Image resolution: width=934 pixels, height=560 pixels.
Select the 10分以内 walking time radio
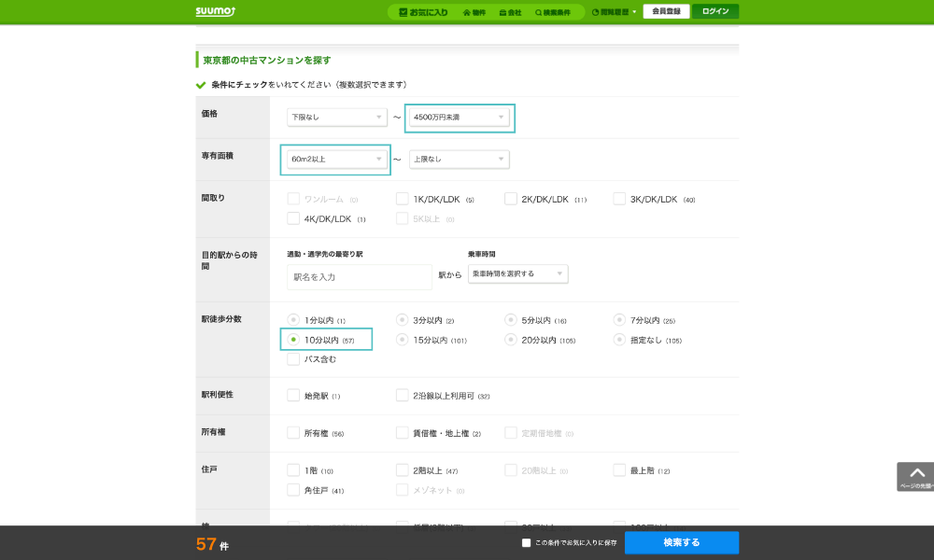[x=293, y=340]
